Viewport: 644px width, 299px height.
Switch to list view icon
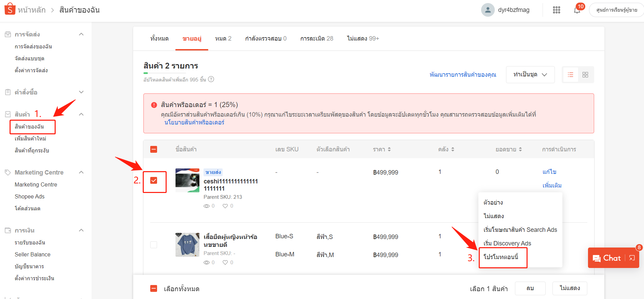(x=570, y=75)
